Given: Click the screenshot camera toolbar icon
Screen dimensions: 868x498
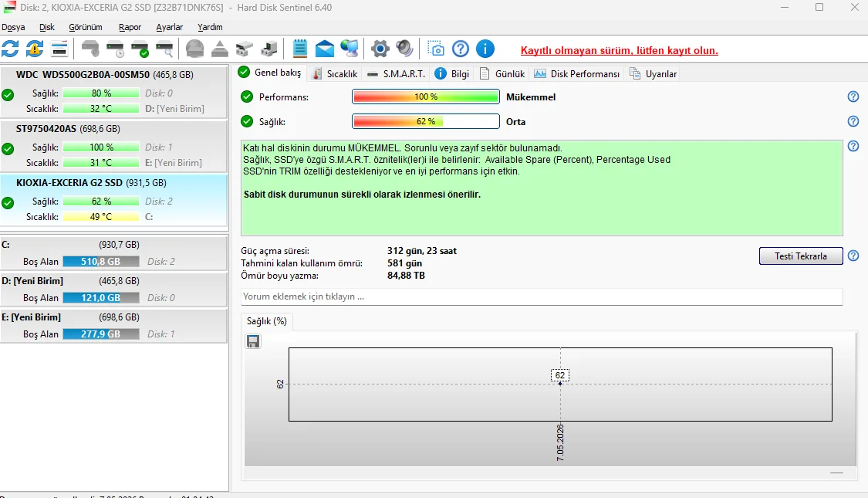Looking at the screenshot, I should (436, 49).
